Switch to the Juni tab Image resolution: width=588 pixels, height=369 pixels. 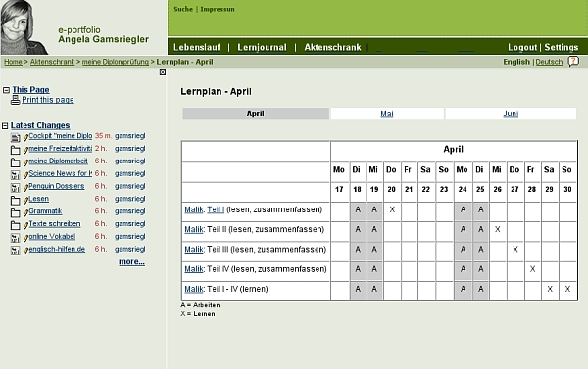click(x=511, y=114)
